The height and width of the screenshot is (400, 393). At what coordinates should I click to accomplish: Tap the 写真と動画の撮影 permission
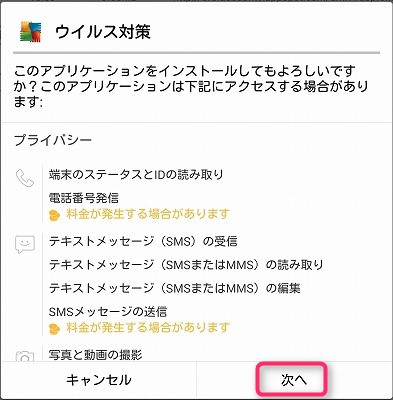click(95, 355)
